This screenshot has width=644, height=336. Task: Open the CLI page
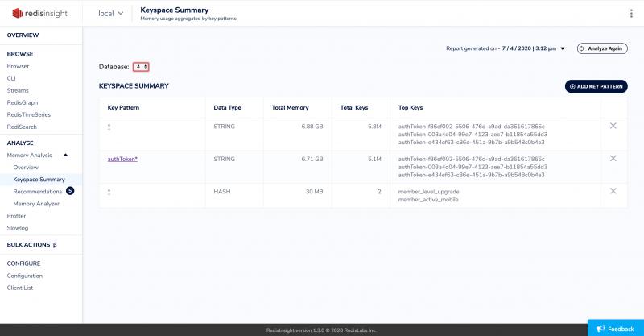[x=11, y=78]
